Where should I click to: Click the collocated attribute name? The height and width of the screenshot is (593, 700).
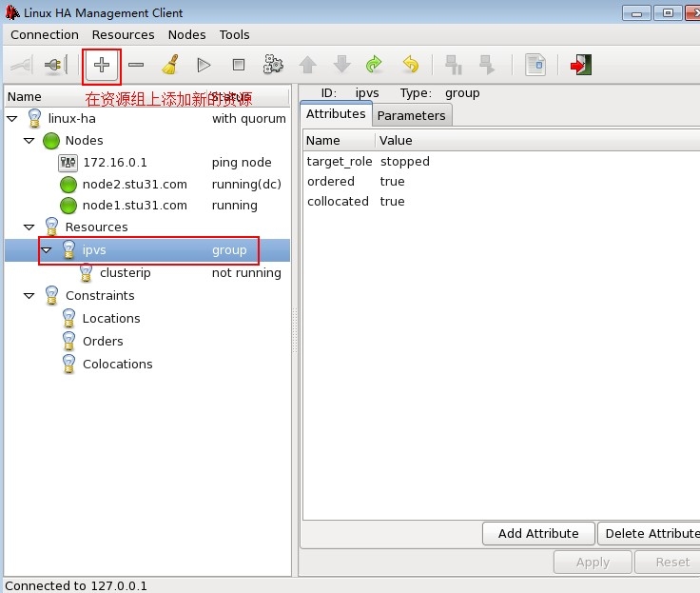[x=338, y=202]
